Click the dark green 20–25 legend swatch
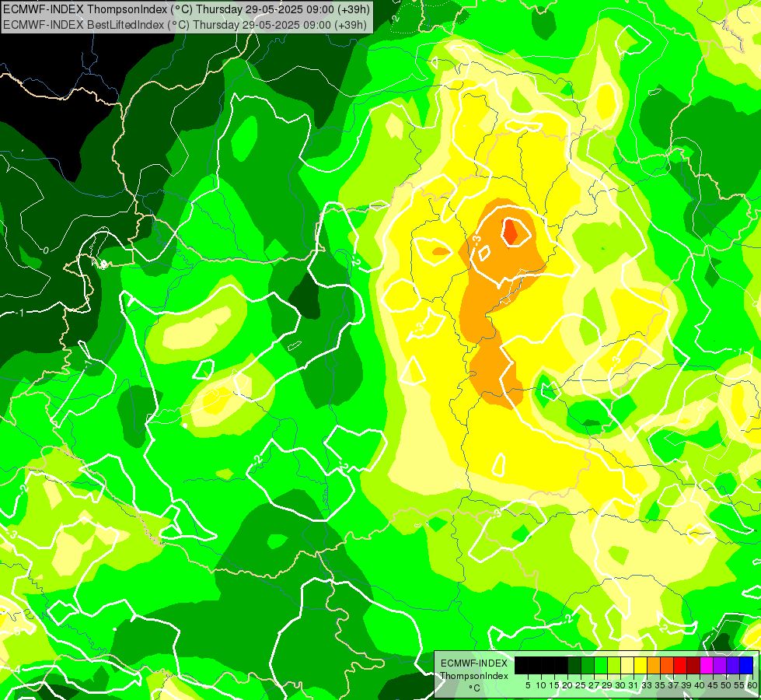 click(x=574, y=665)
